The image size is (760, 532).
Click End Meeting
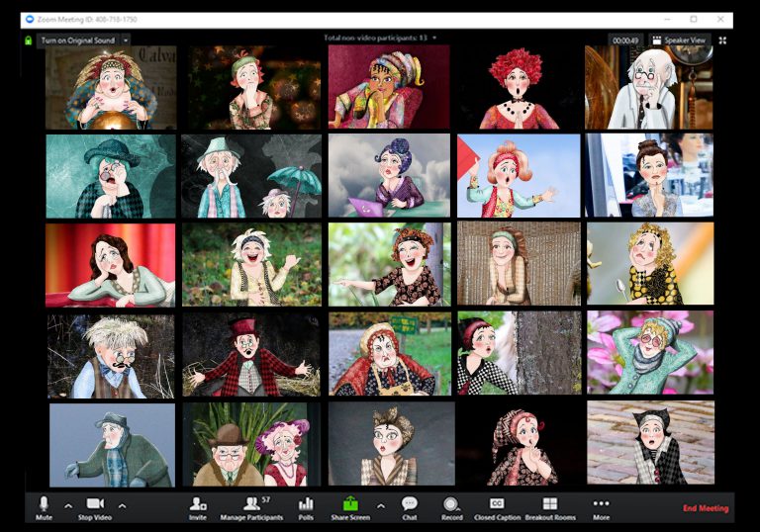706,508
